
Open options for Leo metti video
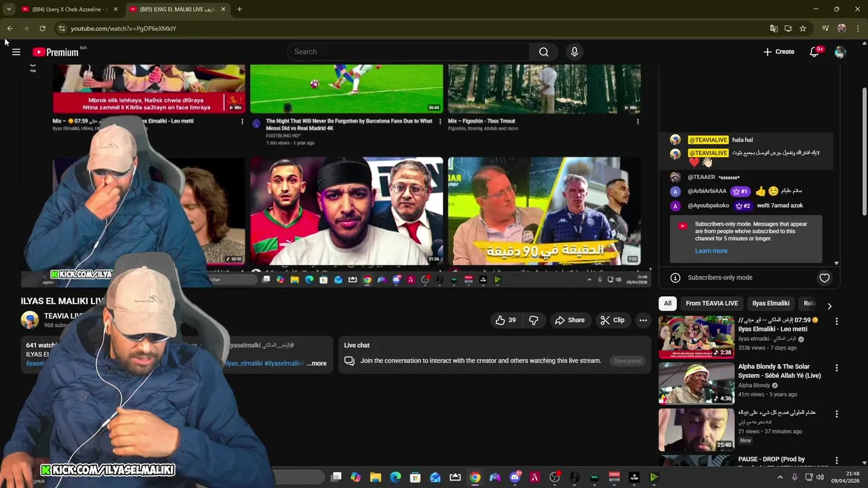coord(837,321)
